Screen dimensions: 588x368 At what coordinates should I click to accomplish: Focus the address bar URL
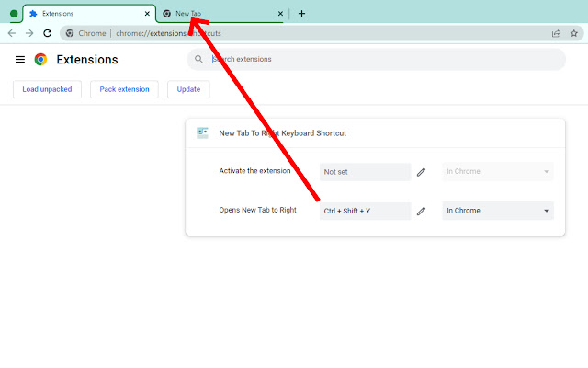(168, 33)
